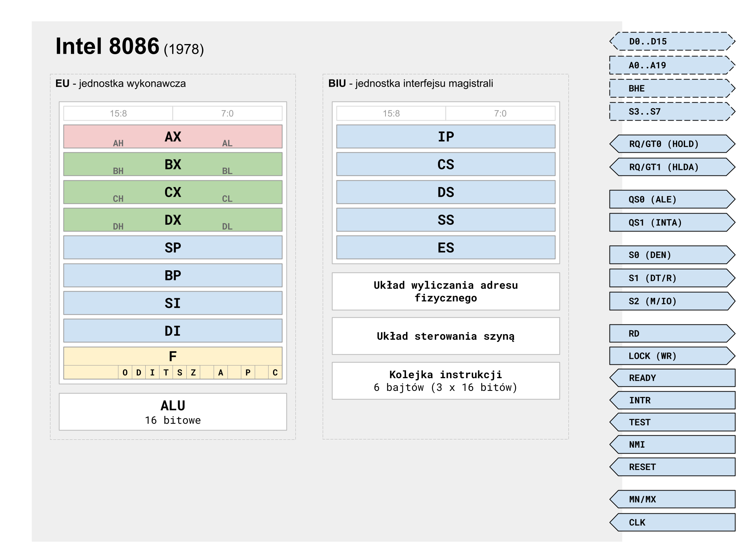Select the 15:8 column header in EU

coord(118,113)
